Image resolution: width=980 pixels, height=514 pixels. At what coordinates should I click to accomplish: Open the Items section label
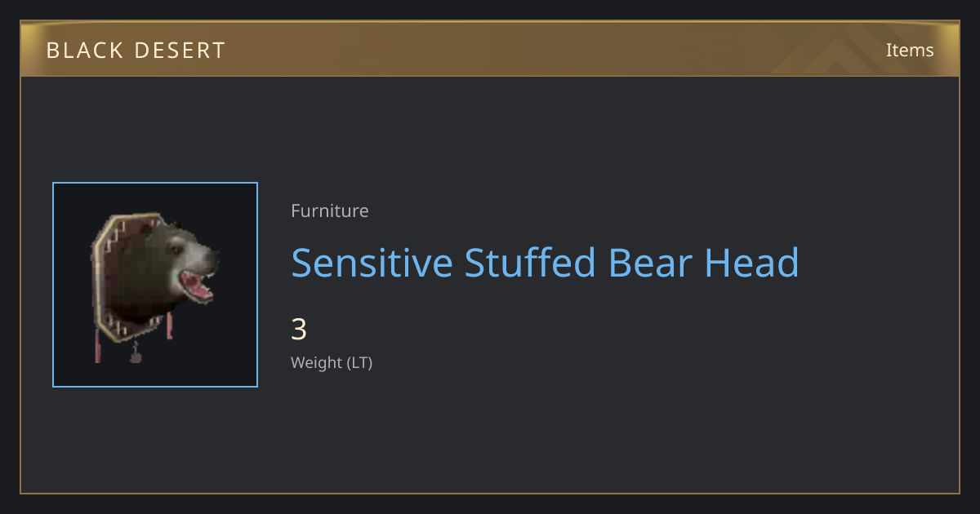click(910, 50)
